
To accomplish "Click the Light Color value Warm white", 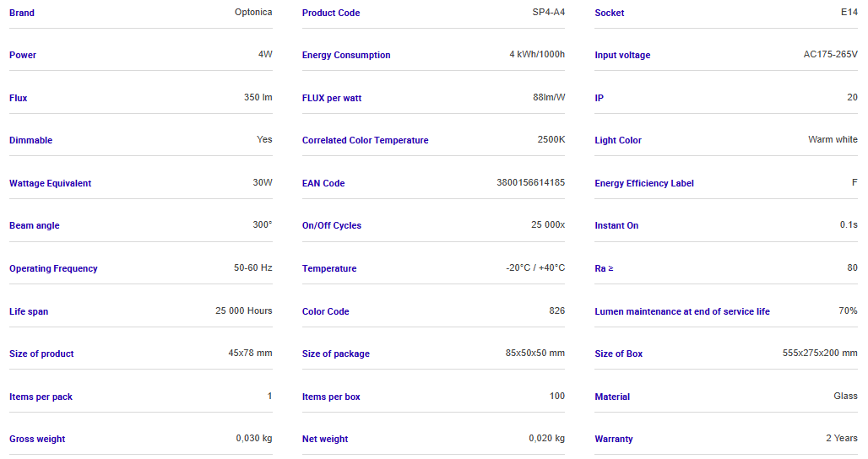I will pyautogui.click(x=833, y=140).
